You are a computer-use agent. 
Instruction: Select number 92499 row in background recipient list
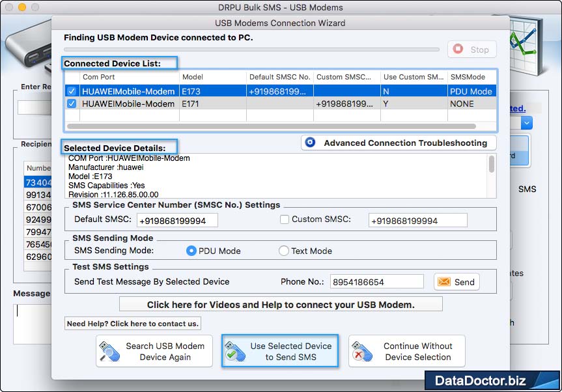[38, 219]
